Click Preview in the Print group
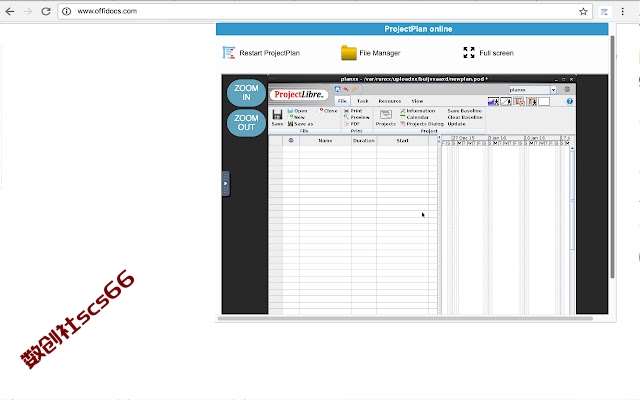Image resolution: width=640 pixels, height=400 pixels. (x=357, y=117)
